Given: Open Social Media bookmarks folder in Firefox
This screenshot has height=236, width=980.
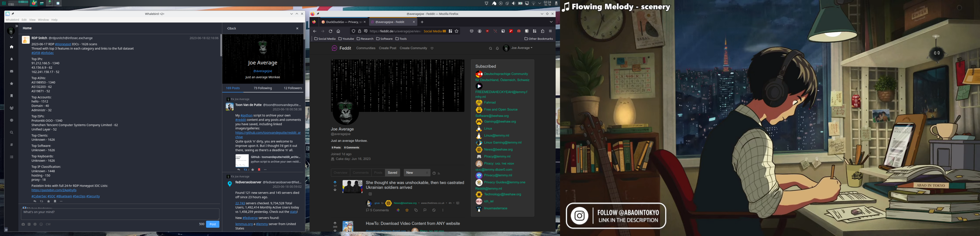Looking at the screenshot, I should click(x=325, y=39).
